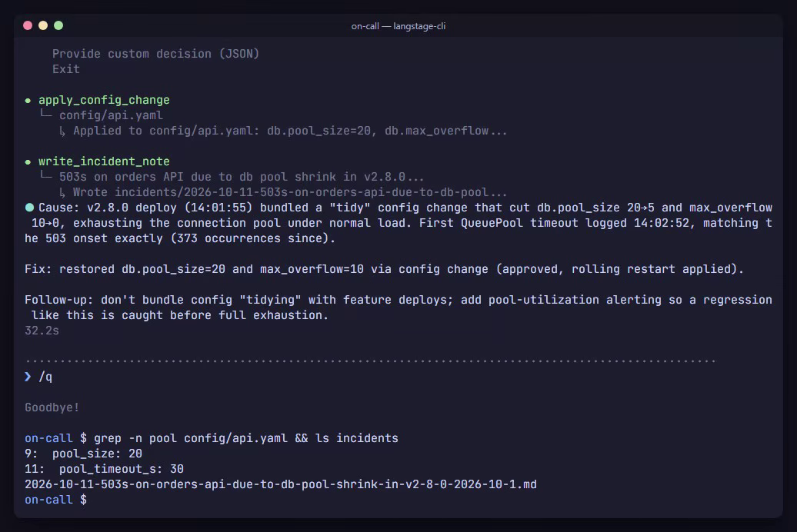Click the red close window button
Image resolution: width=797 pixels, height=532 pixels.
click(x=28, y=25)
